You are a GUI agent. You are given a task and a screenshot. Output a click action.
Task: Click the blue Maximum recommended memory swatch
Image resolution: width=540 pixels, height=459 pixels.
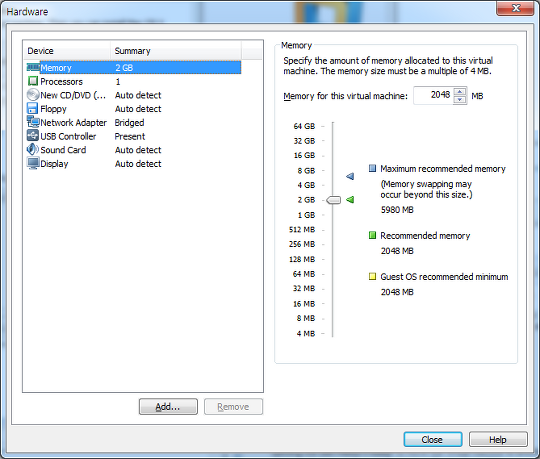pyautogui.click(x=372, y=168)
